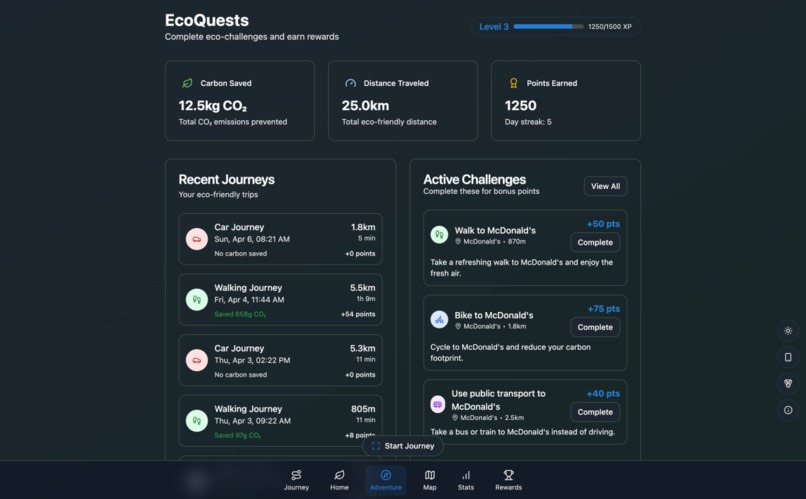The width and height of the screenshot is (806, 499).
Task: Click the +75 pts label
Action: [603, 309]
